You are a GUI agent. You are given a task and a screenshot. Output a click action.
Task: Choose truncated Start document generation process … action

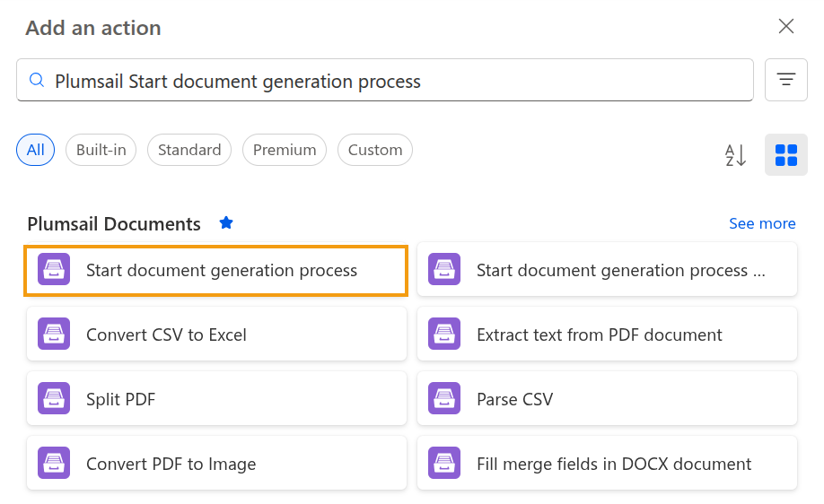click(x=607, y=269)
